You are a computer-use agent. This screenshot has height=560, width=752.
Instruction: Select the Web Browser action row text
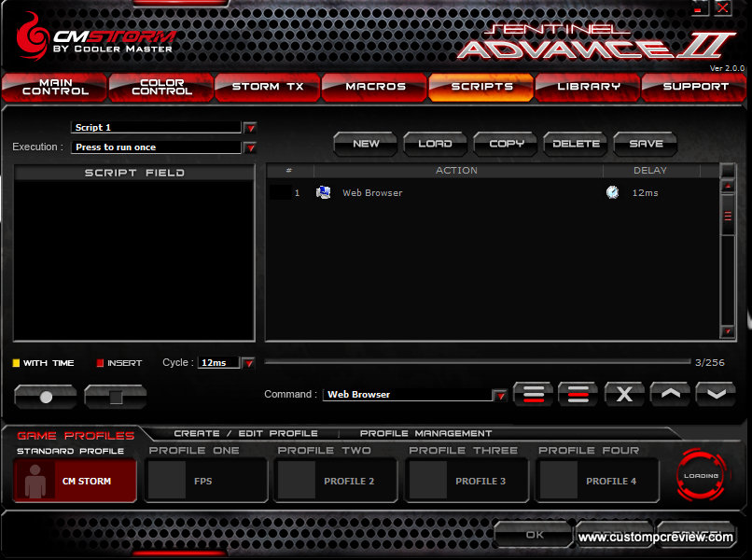coord(372,193)
